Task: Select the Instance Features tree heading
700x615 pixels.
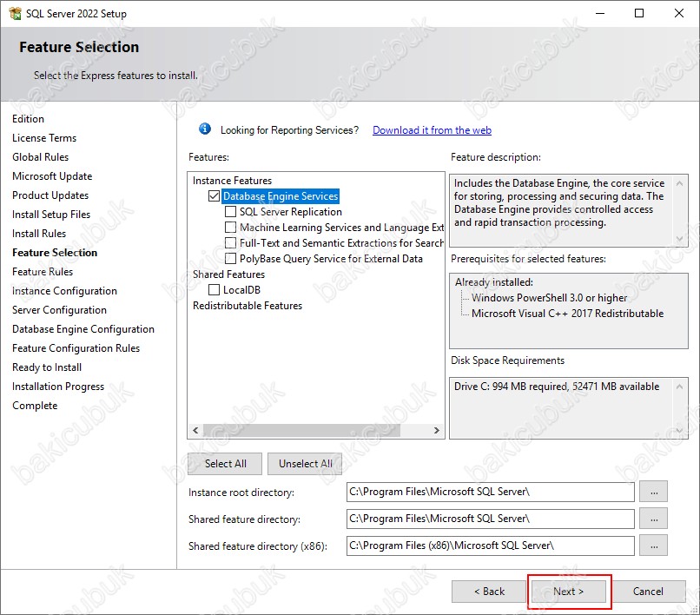Action: point(232,181)
